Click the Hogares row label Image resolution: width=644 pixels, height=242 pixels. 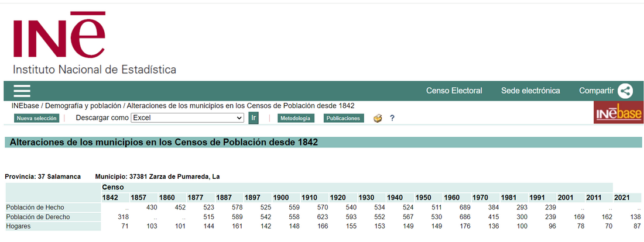click(19, 226)
